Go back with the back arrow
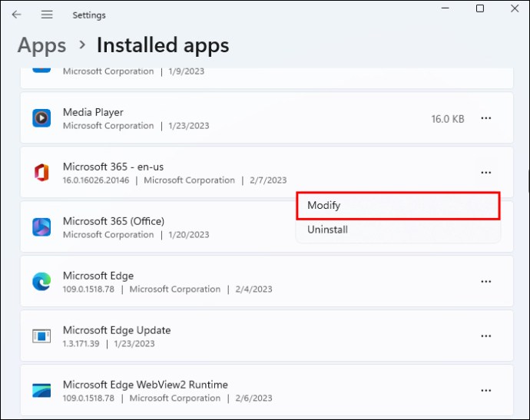 (17, 15)
